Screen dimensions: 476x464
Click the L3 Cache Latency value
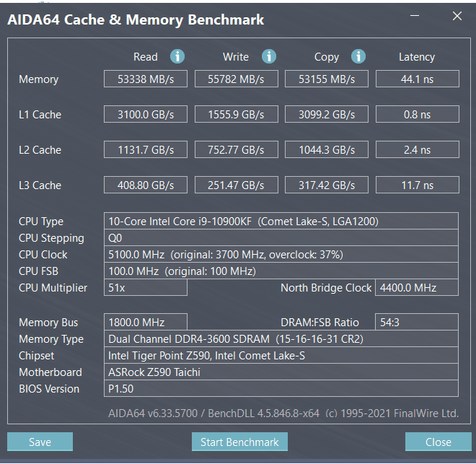pyautogui.click(x=417, y=185)
